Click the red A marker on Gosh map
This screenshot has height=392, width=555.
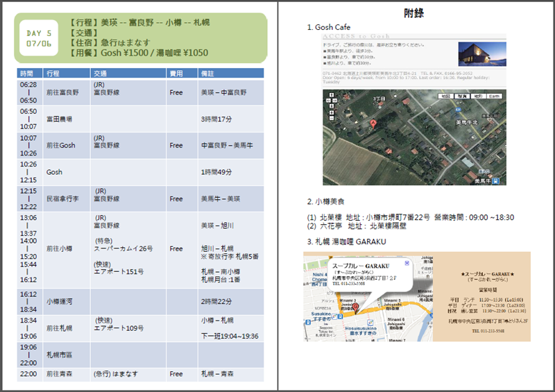pyautogui.click(x=373, y=124)
